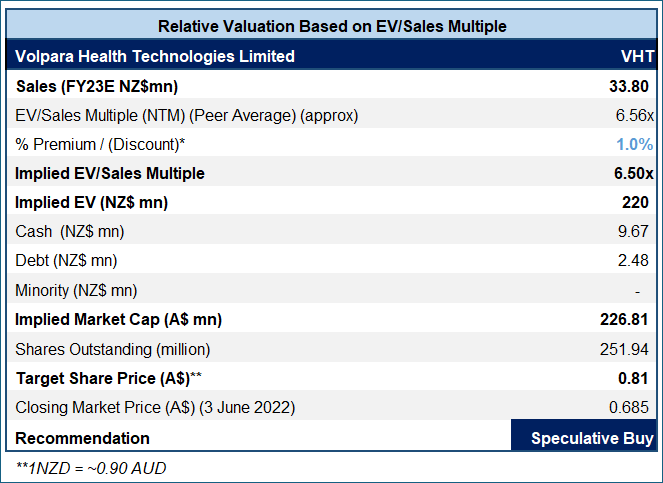
Task: Click the target price value 0.81
Action: point(633,379)
